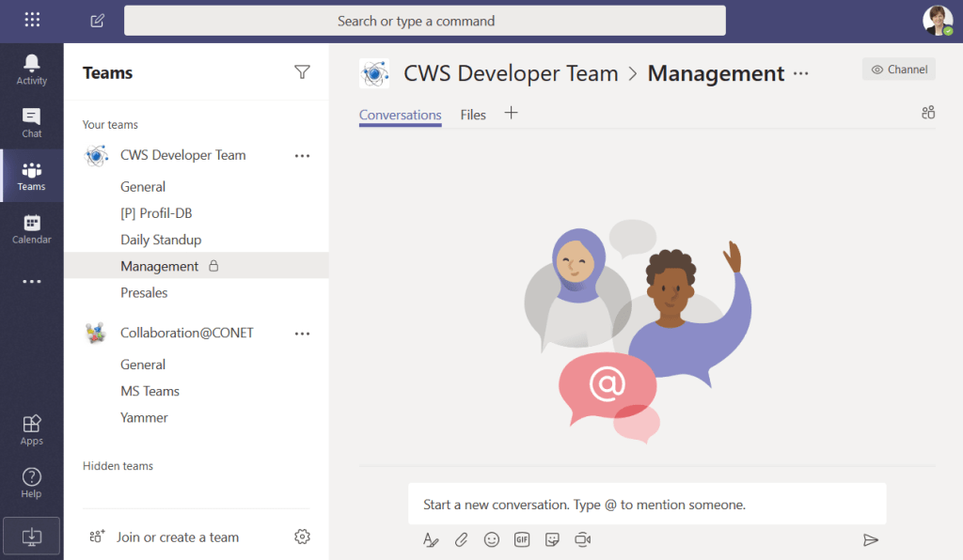Image resolution: width=963 pixels, height=560 pixels.
Task: Click Join or create a team
Action: pos(177,537)
